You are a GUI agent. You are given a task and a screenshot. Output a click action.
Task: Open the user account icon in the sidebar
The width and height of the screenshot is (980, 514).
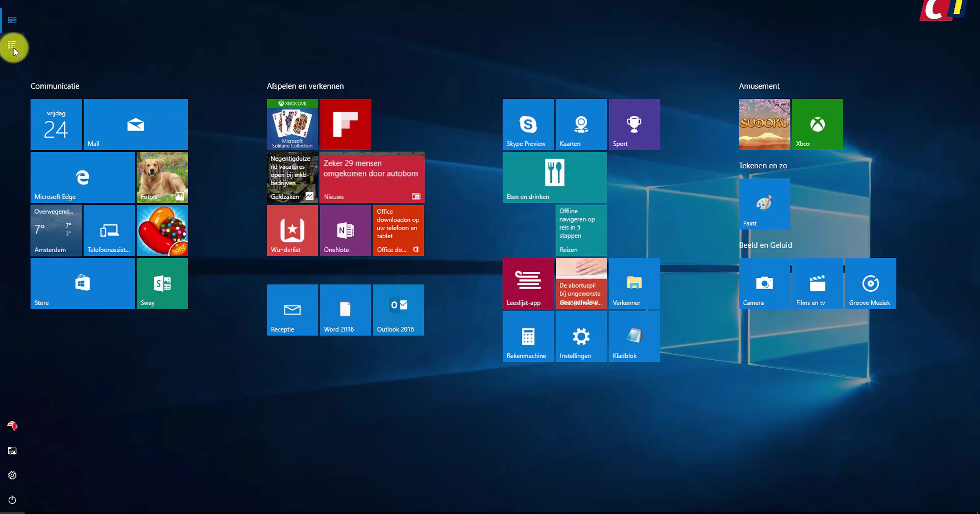pos(12,425)
